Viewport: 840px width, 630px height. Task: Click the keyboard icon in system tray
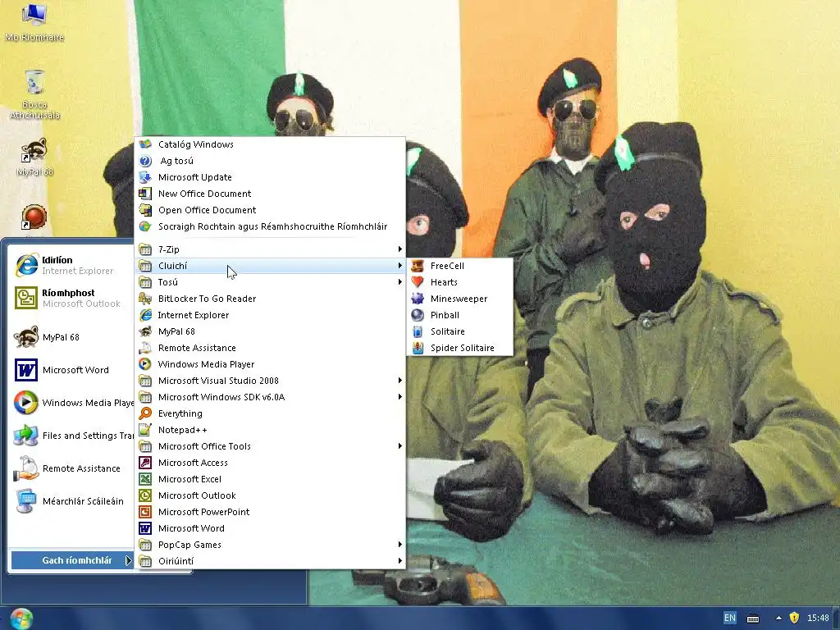[x=753, y=619]
